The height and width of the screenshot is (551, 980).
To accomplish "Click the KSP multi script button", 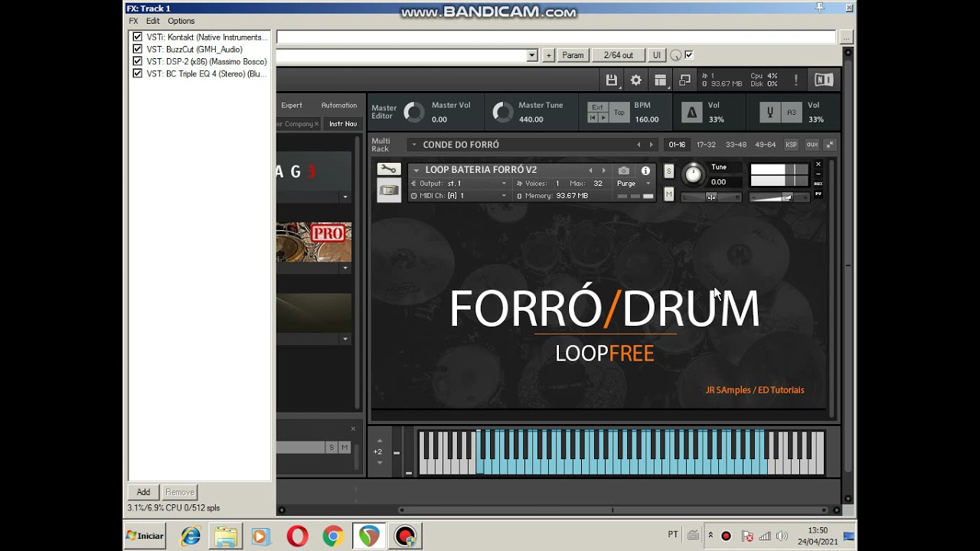I will (x=791, y=145).
